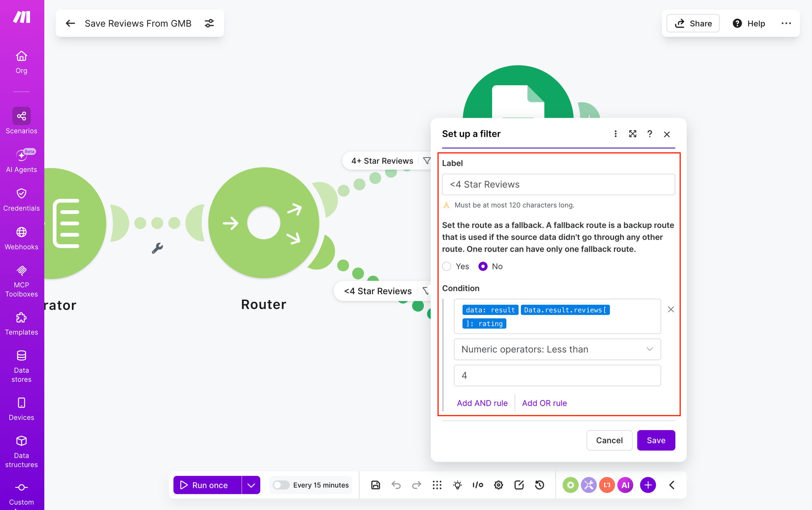
Task: Open the Help menu
Action: pyautogui.click(x=749, y=24)
